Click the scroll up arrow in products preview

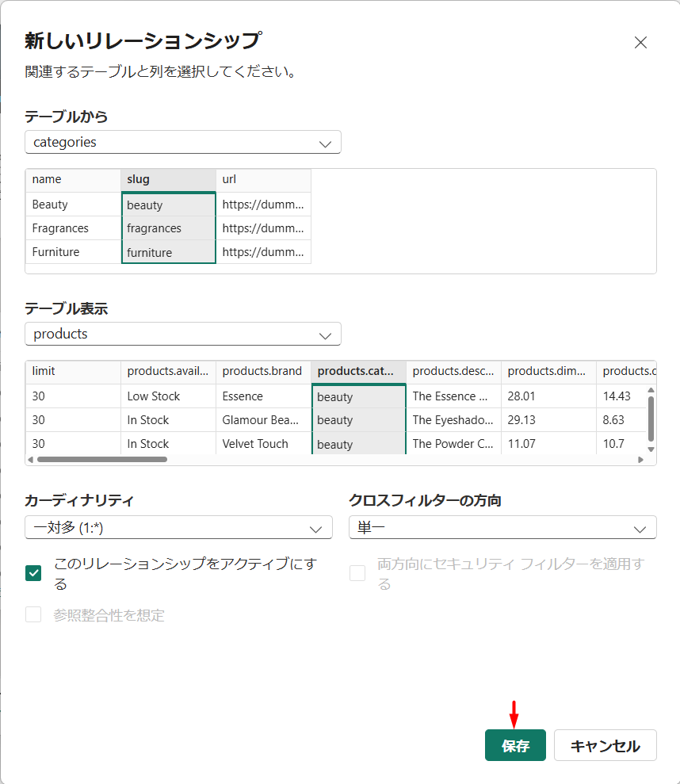point(651,391)
